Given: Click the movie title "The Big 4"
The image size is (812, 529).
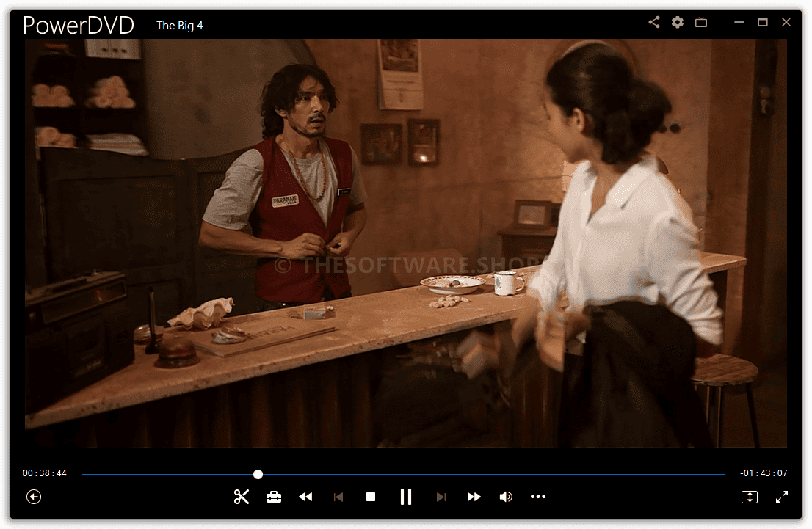Looking at the screenshot, I should click(x=180, y=26).
